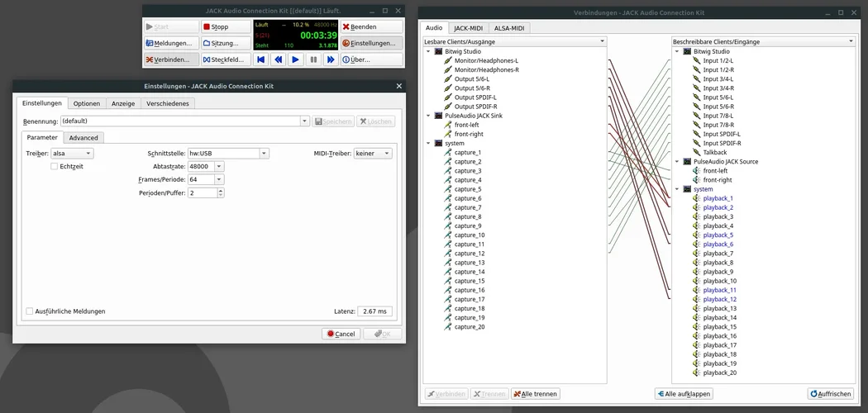Open the Optionen settings tab

coord(87,103)
